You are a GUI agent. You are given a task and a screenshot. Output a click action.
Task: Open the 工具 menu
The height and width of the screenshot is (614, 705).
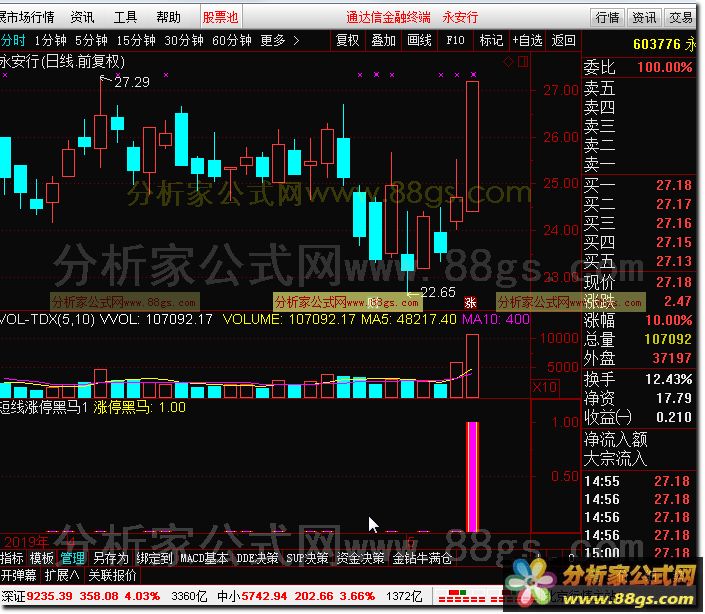[x=125, y=17]
